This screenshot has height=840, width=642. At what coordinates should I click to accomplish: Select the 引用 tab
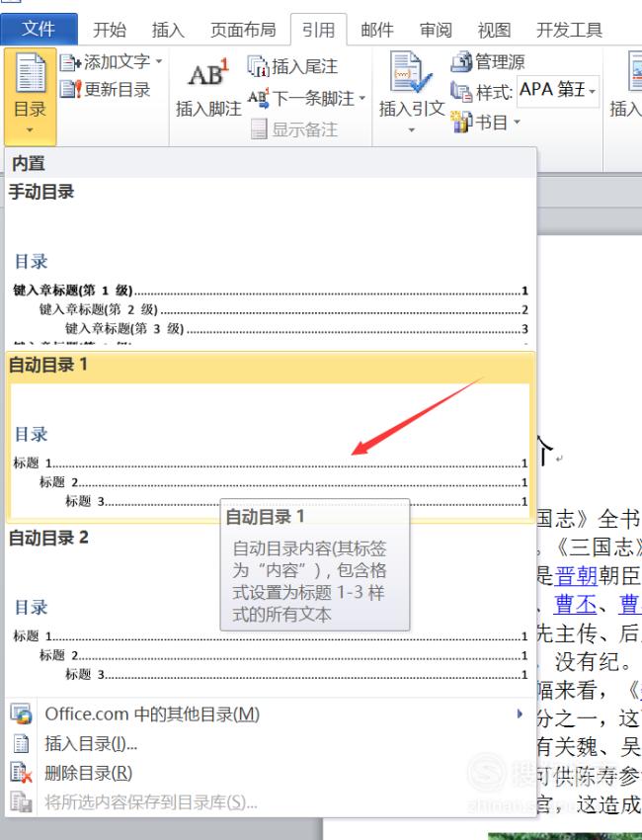[319, 30]
